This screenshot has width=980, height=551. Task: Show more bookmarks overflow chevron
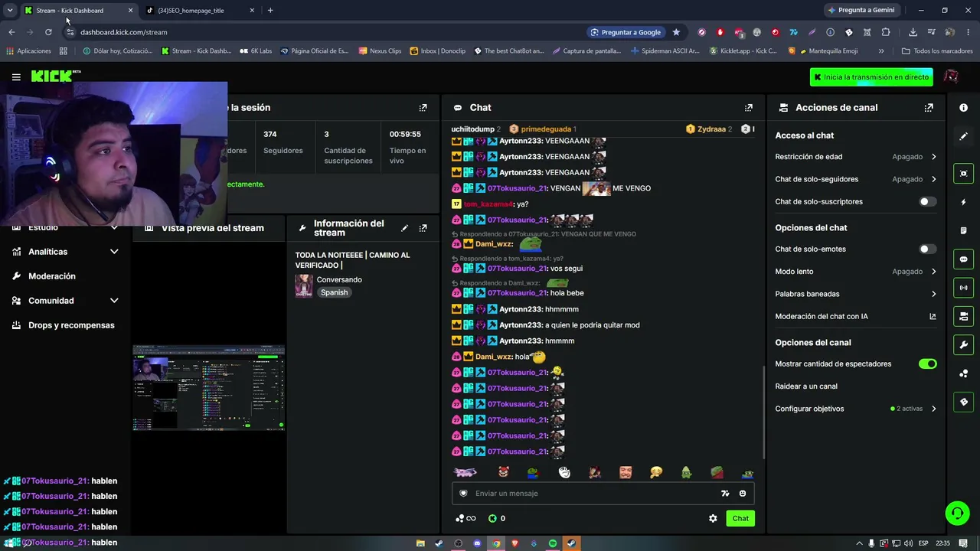coord(881,51)
